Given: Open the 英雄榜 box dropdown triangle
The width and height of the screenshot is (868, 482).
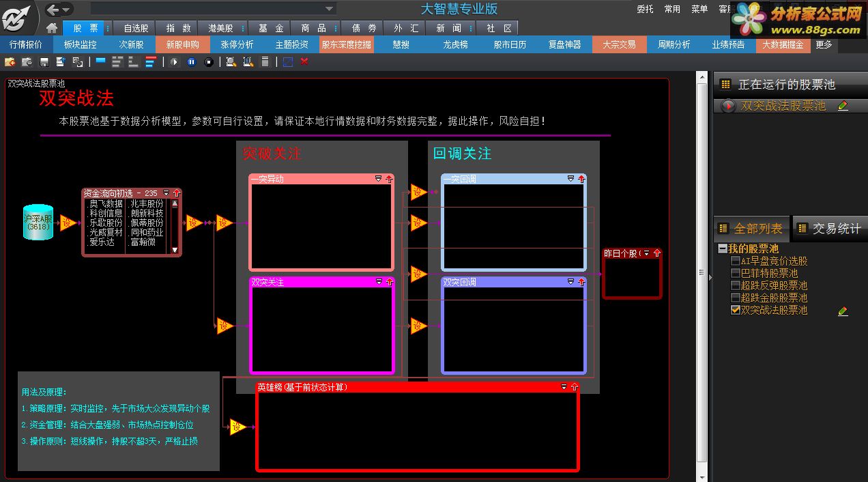Looking at the screenshot, I should tap(564, 387).
